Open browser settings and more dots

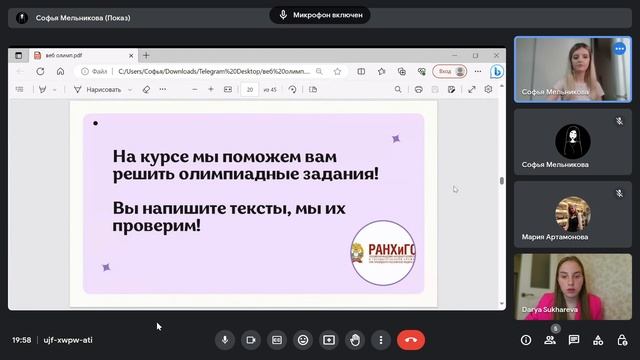(x=478, y=71)
